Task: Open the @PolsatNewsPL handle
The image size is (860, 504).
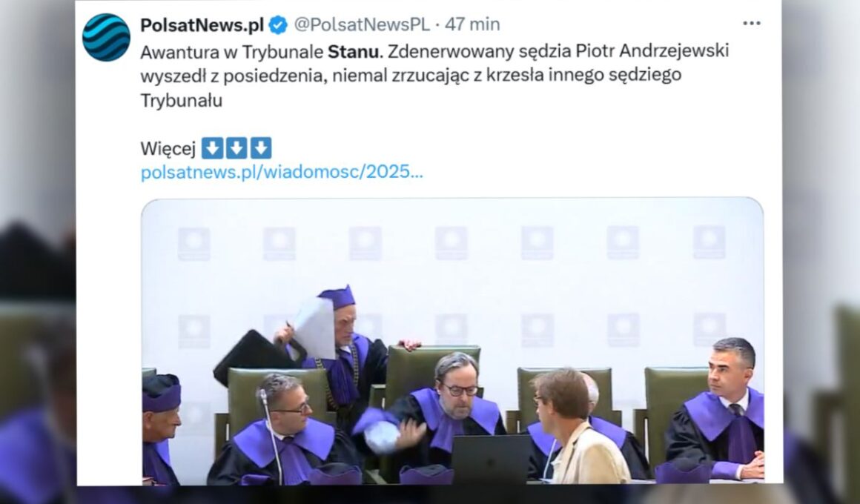Action: pos(362,24)
